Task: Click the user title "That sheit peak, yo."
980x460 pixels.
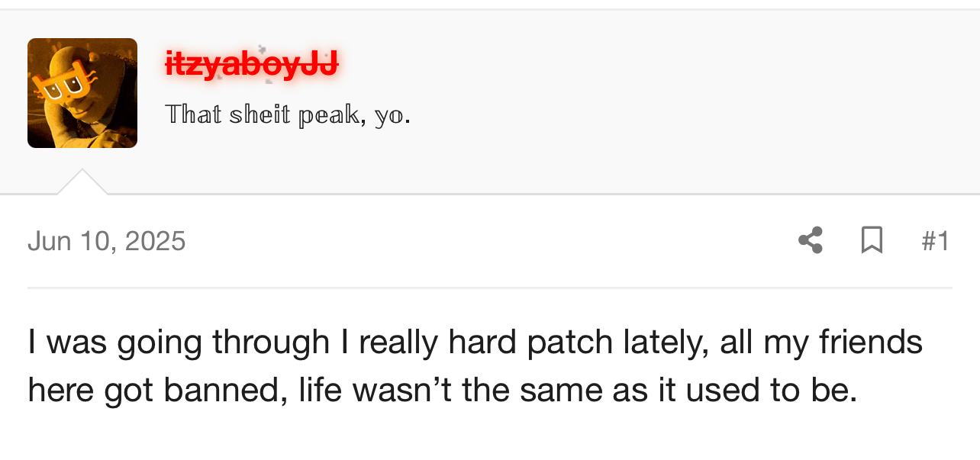Action: point(288,114)
